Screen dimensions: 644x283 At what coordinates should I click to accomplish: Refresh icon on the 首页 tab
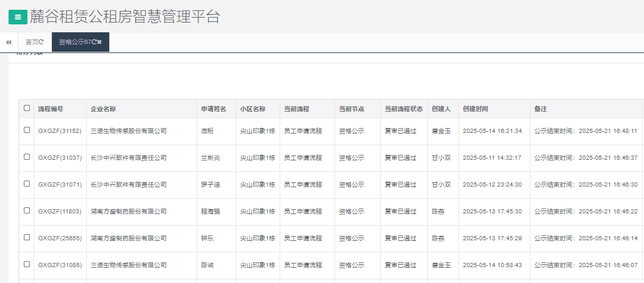point(41,42)
